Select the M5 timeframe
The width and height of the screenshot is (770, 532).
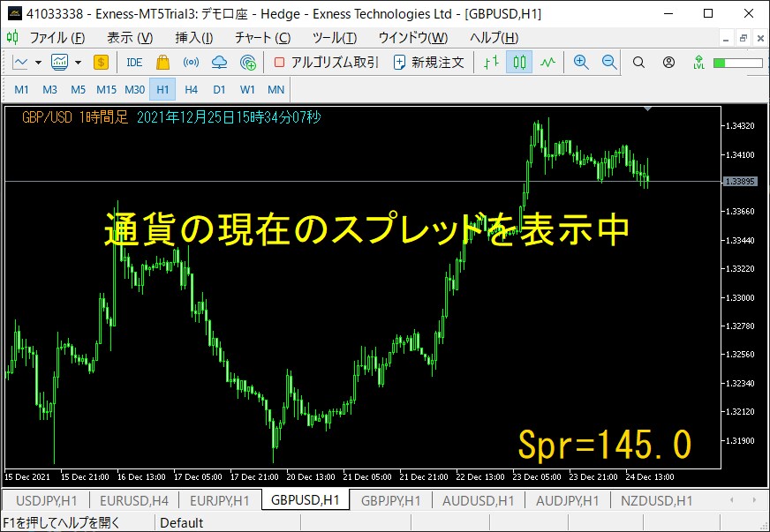[x=78, y=89]
